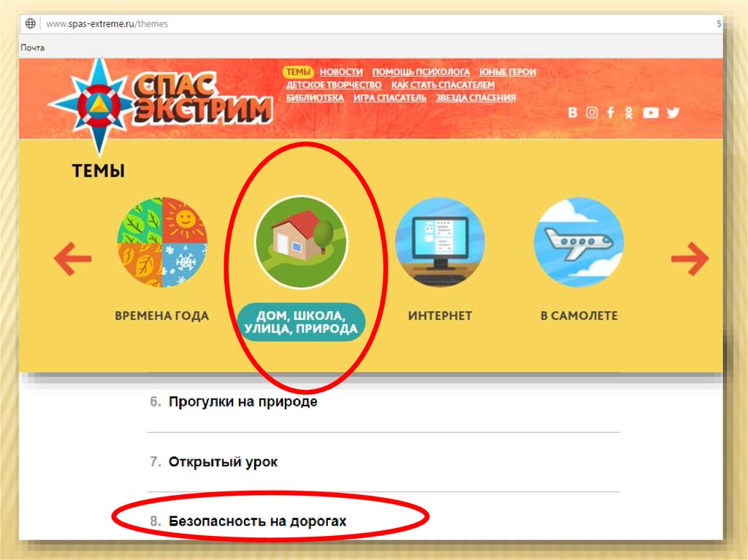The width and height of the screenshot is (748, 560).
Task: Go to the НОВОСТИ menu link
Action: pyautogui.click(x=341, y=72)
